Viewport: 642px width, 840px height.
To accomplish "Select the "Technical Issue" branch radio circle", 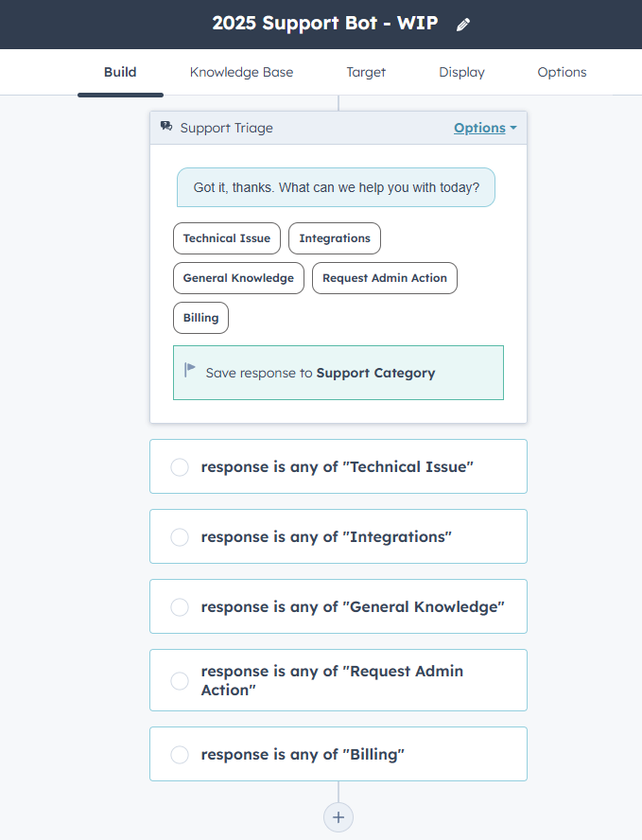I will pos(180,467).
